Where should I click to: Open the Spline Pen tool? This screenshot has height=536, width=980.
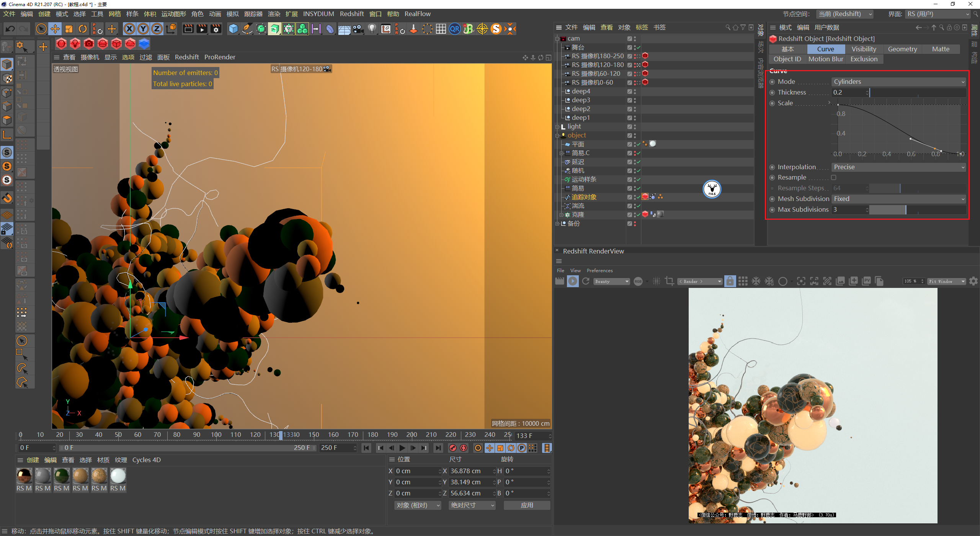pos(247,29)
